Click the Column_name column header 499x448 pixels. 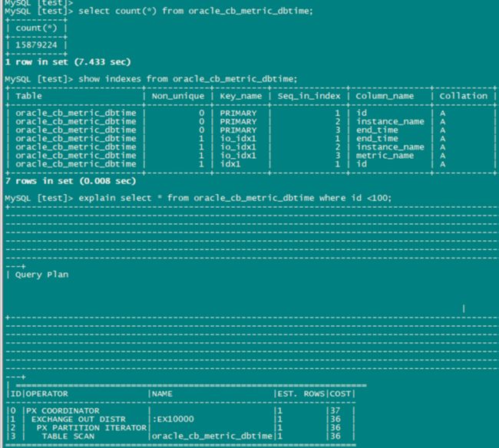tap(385, 96)
